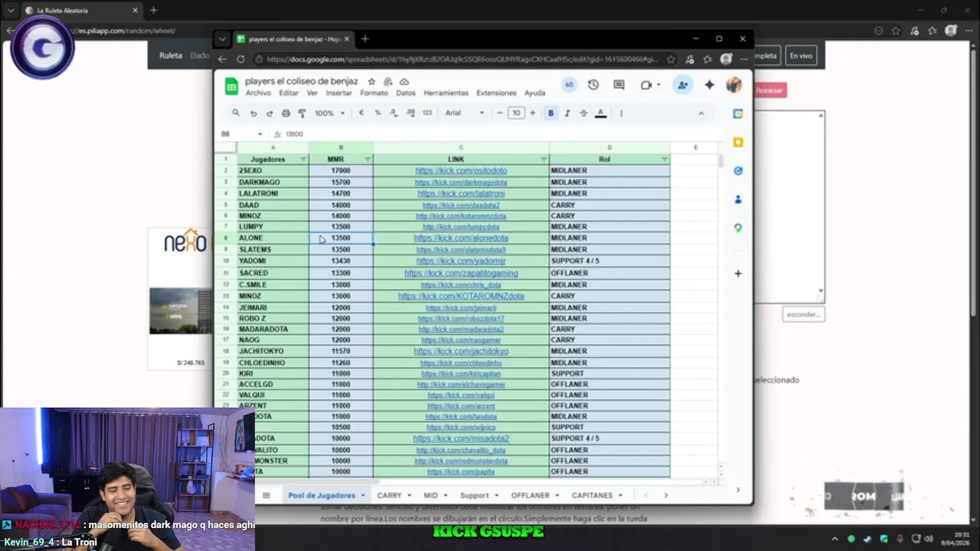Open MMR column filter
The width and height of the screenshot is (980, 551).
(367, 159)
